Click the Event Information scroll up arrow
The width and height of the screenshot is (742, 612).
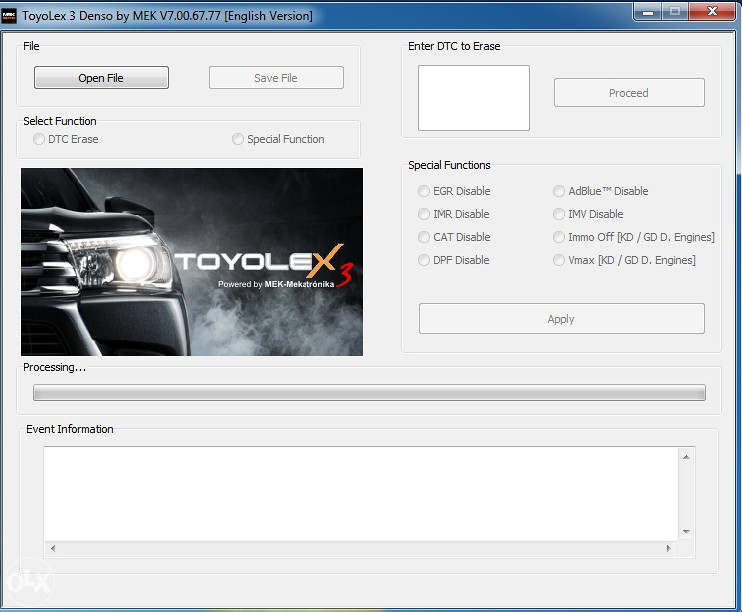(x=686, y=457)
